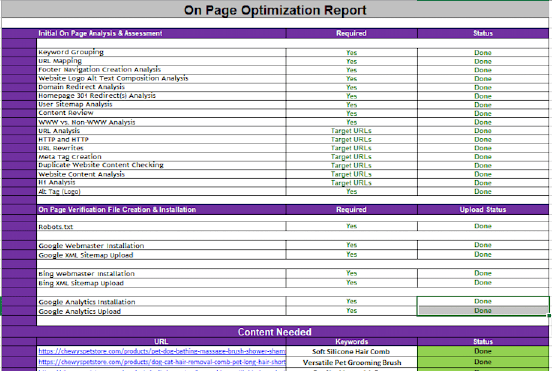The height and width of the screenshot is (371, 552).
Task: Select 'Google XML Sitemap Upload' cell
Action: point(162,255)
